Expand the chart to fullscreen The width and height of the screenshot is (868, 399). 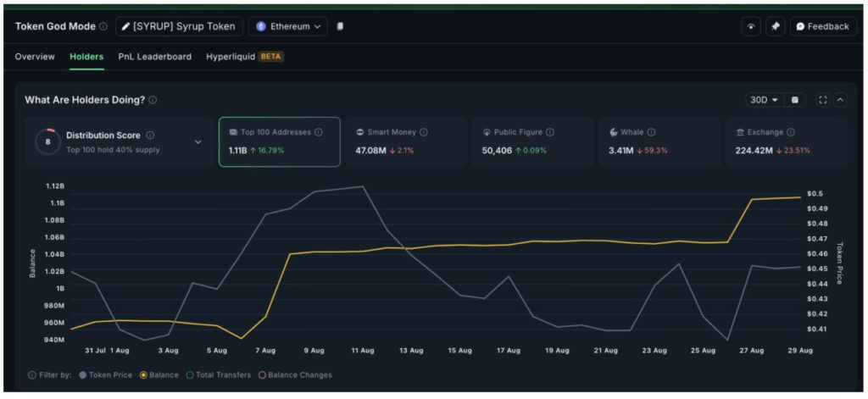coord(822,100)
